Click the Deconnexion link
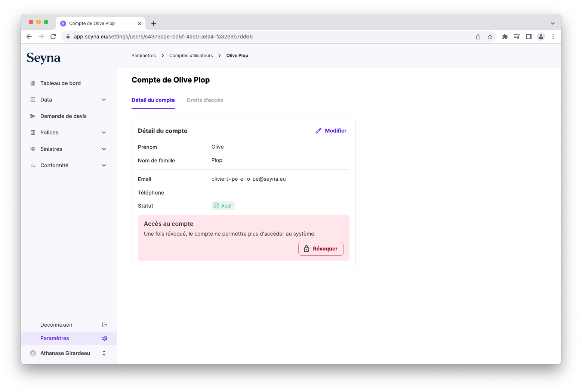Screen dimensions: 582x392 point(56,325)
